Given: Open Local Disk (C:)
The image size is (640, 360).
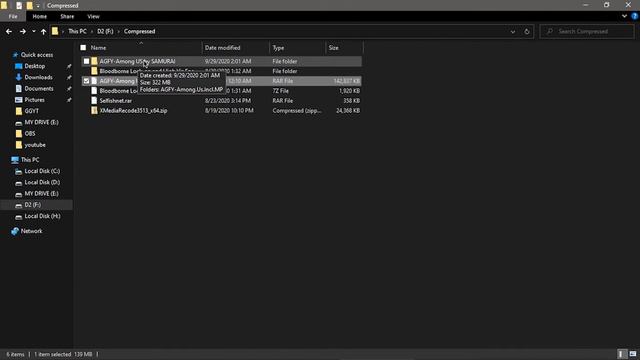Looking at the screenshot, I should tap(42, 171).
